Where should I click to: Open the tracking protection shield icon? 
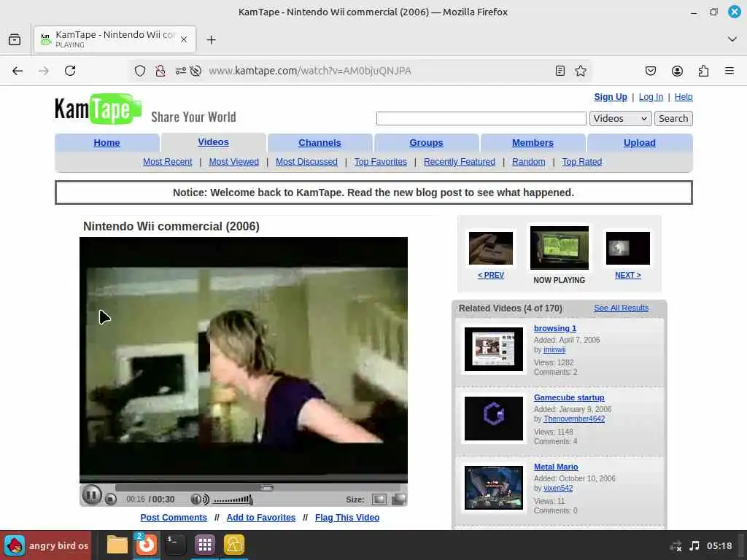(x=139, y=71)
